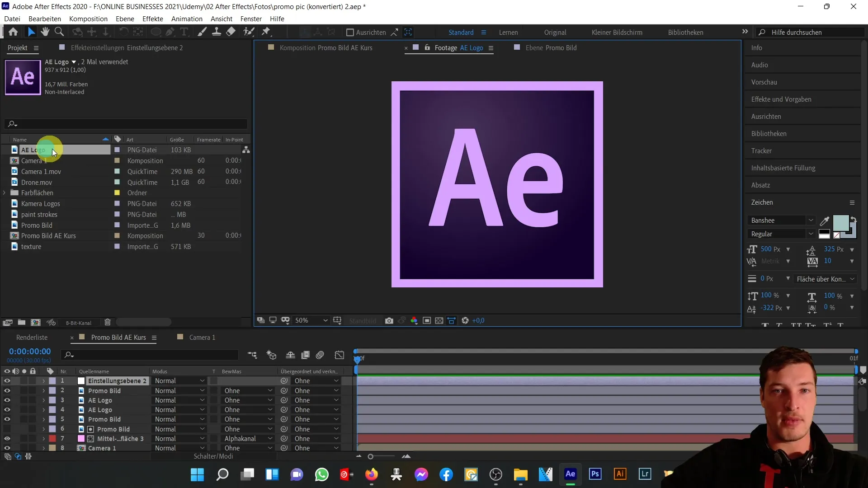Viewport: 868px width, 488px height.
Task: Hide the AE Logo layer 4
Action: tap(7, 409)
